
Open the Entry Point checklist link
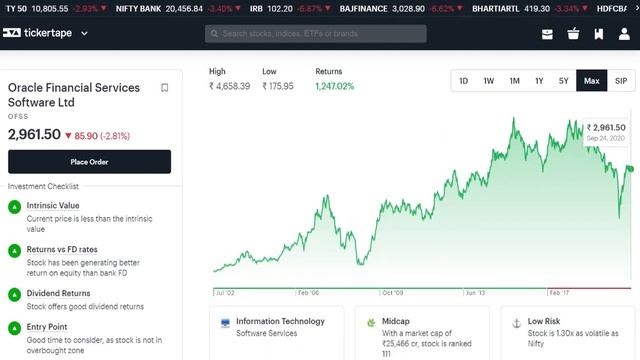(x=47, y=327)
